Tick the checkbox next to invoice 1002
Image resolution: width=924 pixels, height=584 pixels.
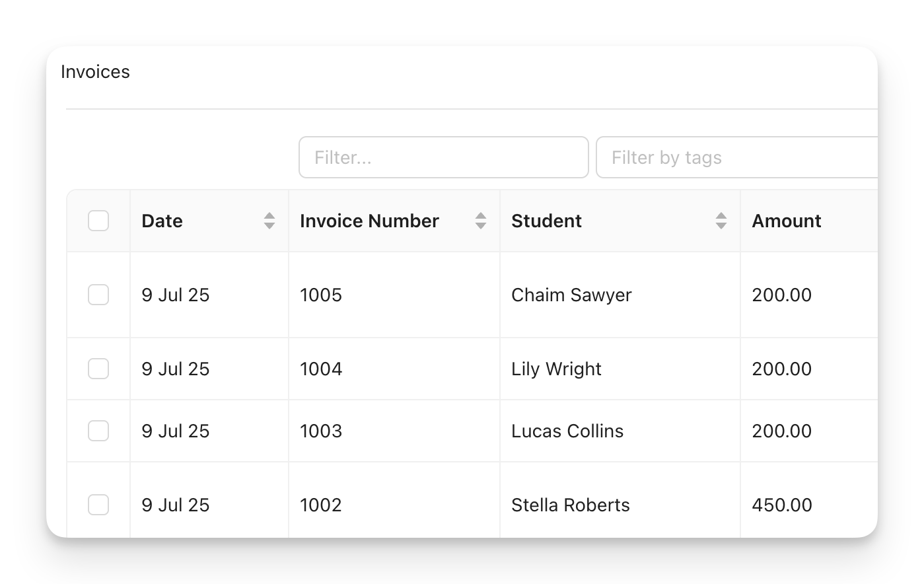click(x=98, y=505)
